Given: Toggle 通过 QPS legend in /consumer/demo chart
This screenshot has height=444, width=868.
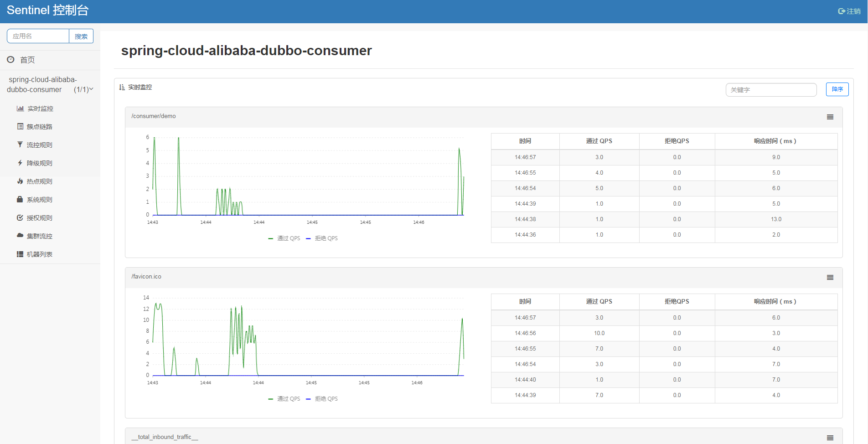Looking at the screenshot, I should click(284, 238).
